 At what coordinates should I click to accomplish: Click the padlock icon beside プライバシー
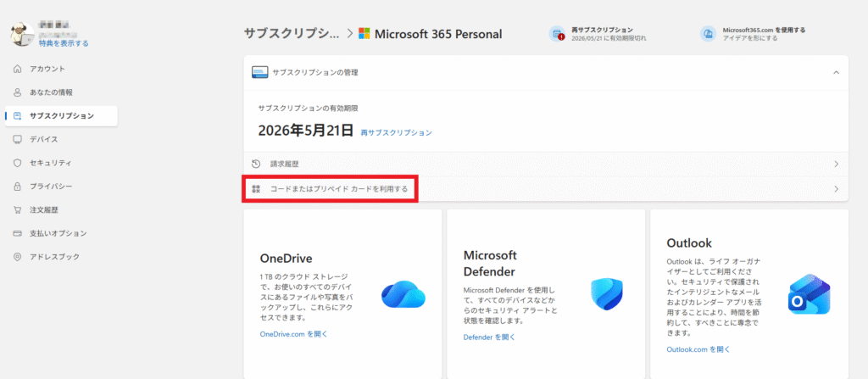pyautogui.click(x=18, y=187)
